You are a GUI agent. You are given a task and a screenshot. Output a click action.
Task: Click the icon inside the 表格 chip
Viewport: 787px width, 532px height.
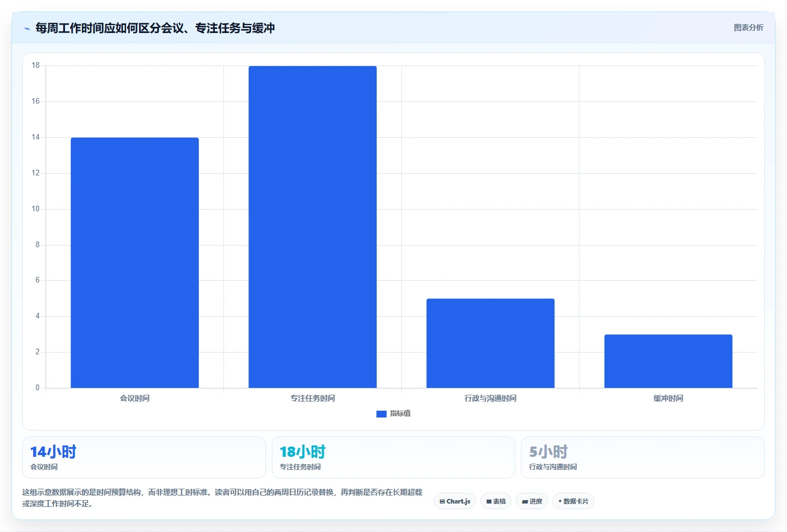(x=489, y=502)
